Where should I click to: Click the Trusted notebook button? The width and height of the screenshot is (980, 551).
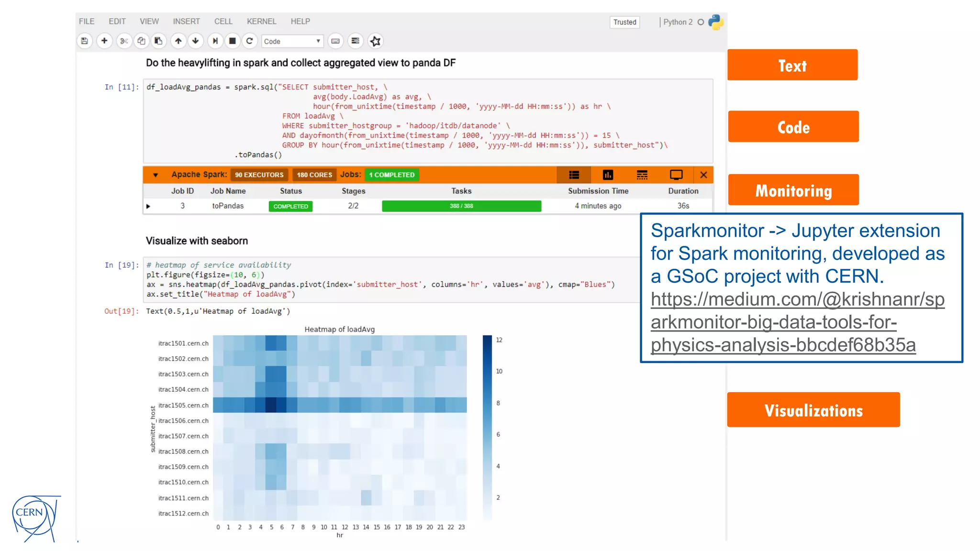(624, 22)
